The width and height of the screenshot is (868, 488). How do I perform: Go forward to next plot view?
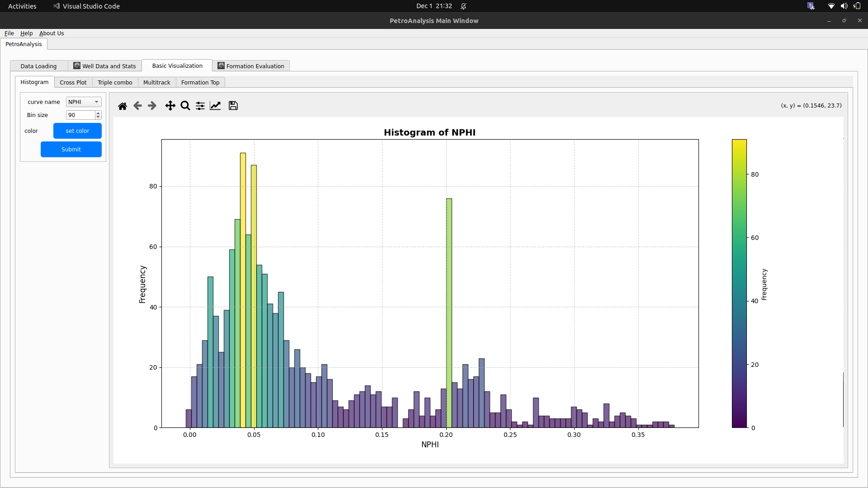coord(152,106)
